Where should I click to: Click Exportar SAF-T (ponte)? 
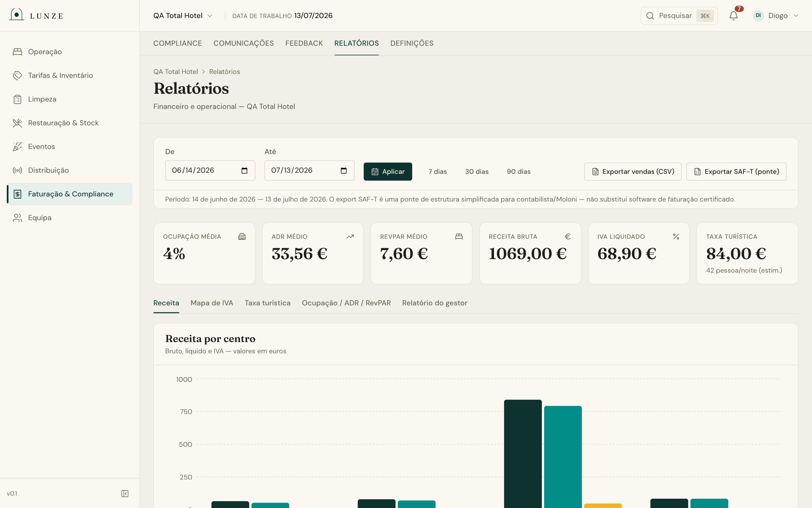coord(736,172)
